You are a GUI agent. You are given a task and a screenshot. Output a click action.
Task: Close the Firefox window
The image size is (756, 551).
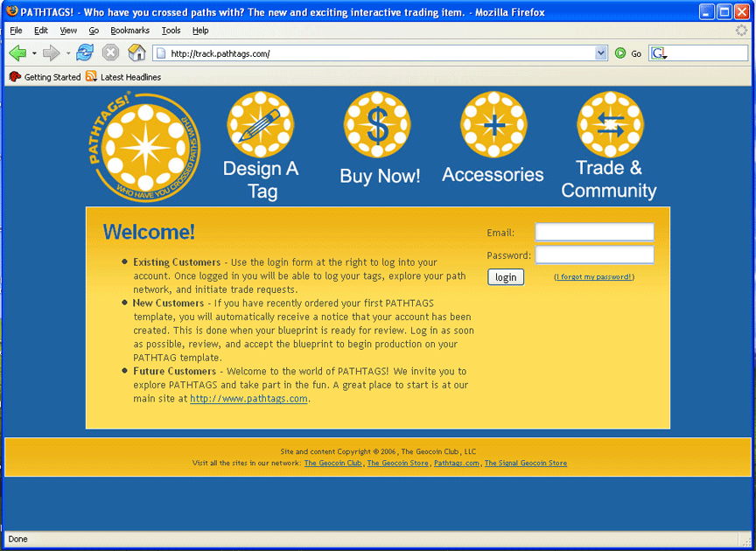(741, 11)
